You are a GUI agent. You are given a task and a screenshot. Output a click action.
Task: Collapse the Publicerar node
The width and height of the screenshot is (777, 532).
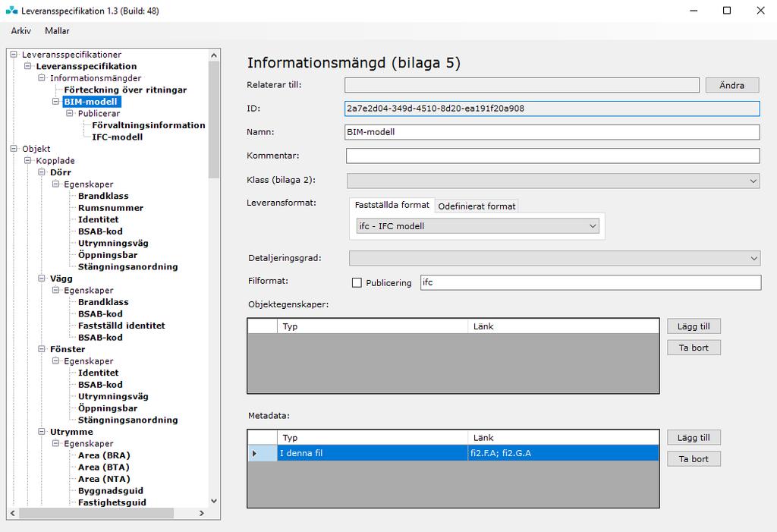[69, 113]
